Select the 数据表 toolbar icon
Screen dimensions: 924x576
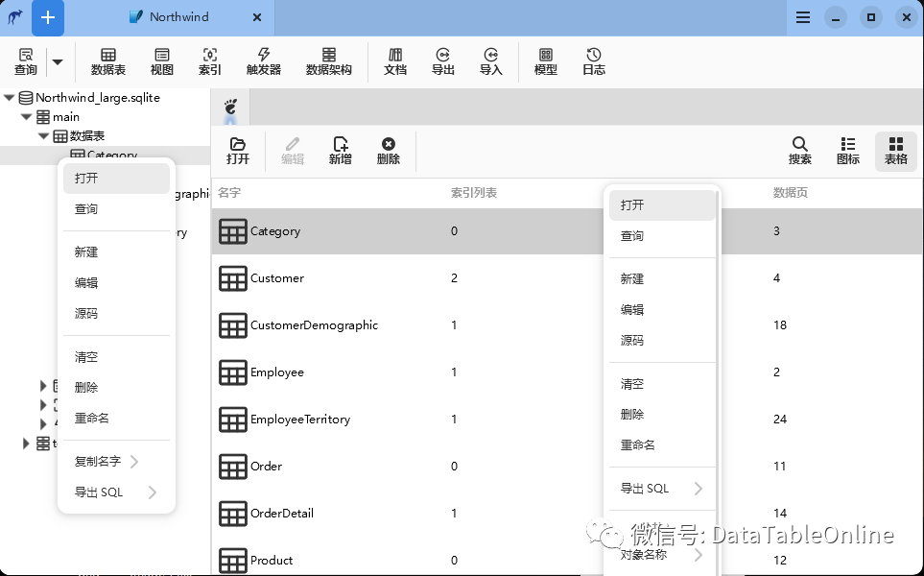tap(107, 61)
